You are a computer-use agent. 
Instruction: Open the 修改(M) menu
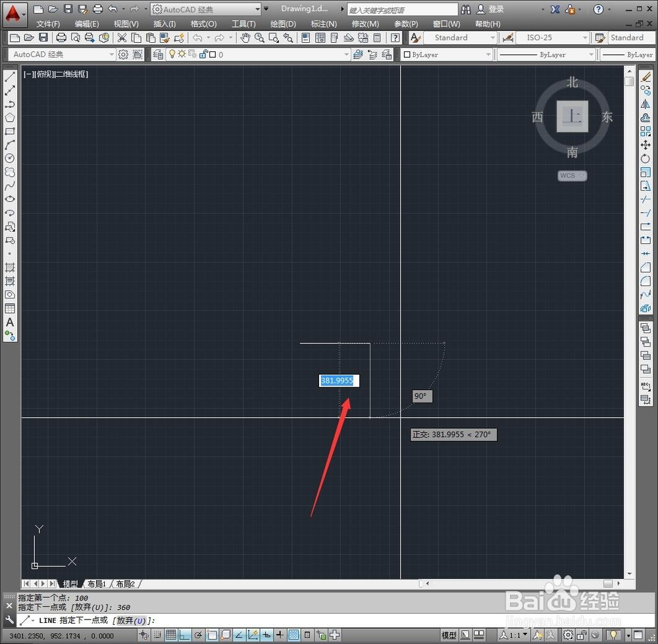tap(365, 24)
